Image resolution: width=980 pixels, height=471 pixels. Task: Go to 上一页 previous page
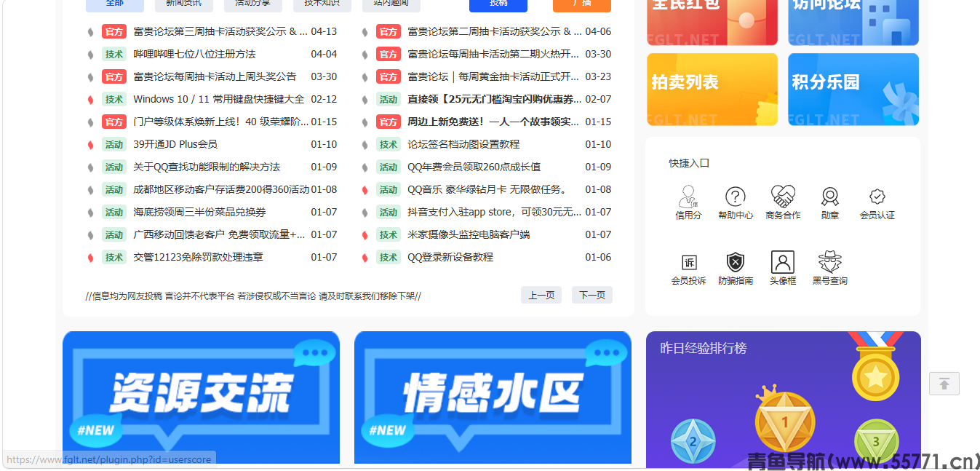point(541,295)
